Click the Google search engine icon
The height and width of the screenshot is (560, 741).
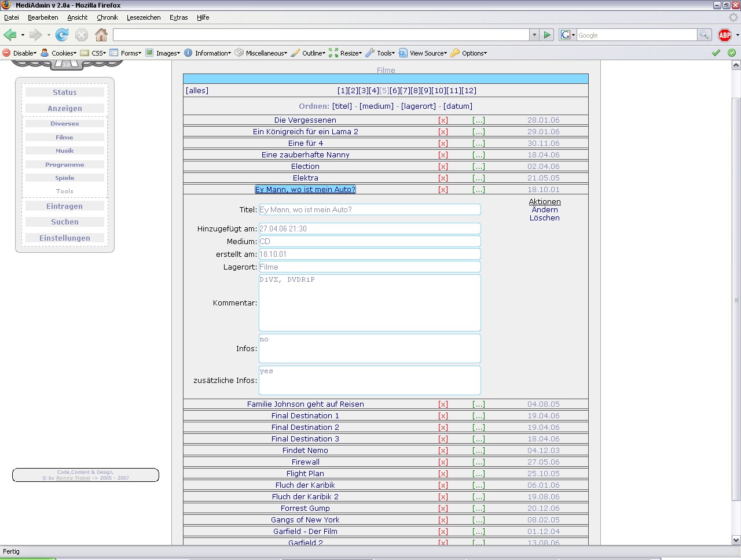(565, 35)
